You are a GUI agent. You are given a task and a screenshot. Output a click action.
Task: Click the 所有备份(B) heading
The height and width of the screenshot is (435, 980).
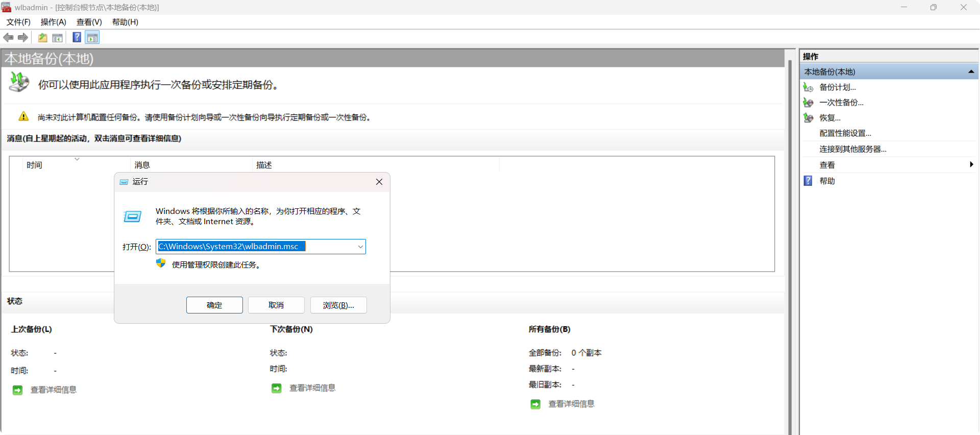click(x=550, y=329)
